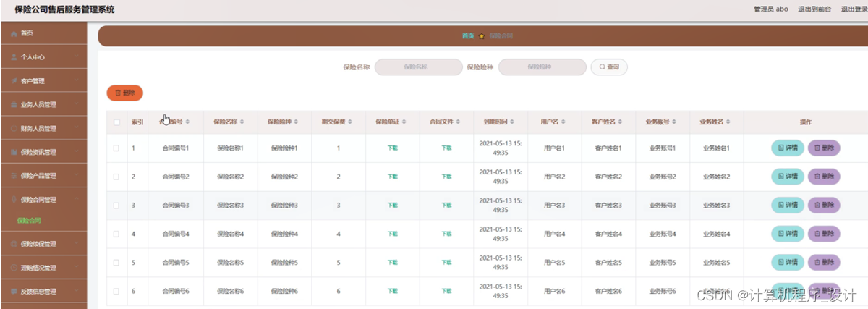Delete row 合同编号5 using purple 删除
Image resolution: width=868 pixels, height=309 pixels.
pos(824,263)
